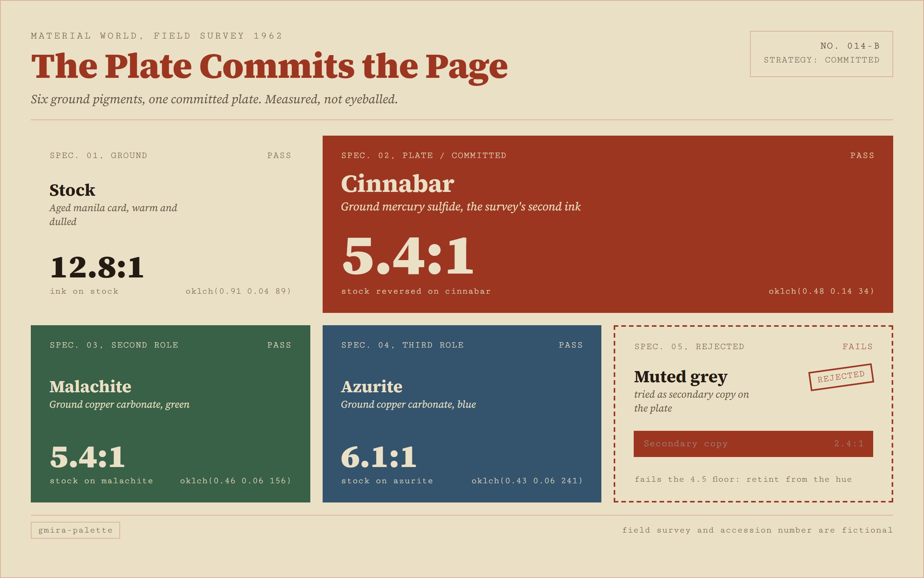Click SPEC. 04, THIRD ROLE label
This screenshot has height=578, width=924.
402,345
